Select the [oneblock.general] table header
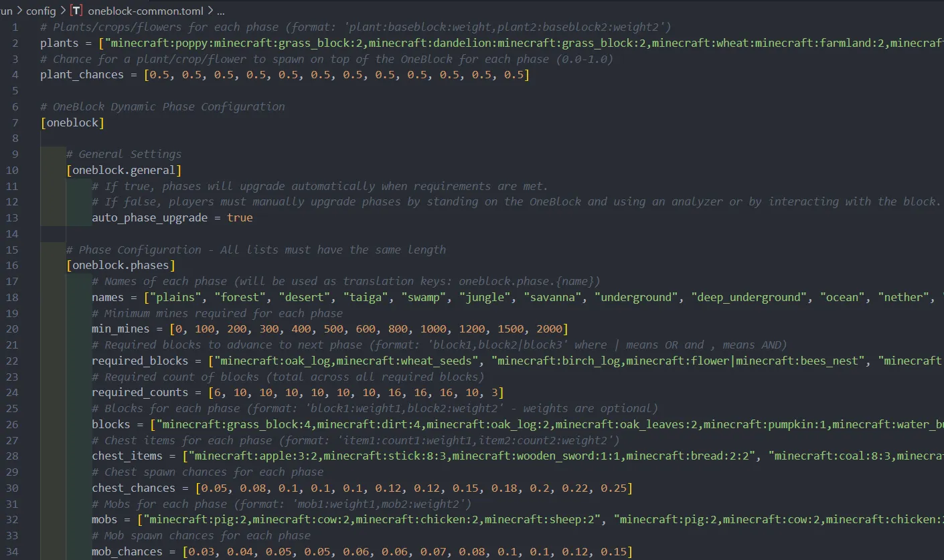This screenshot has width=944, height=560. [x=124, y=170]
